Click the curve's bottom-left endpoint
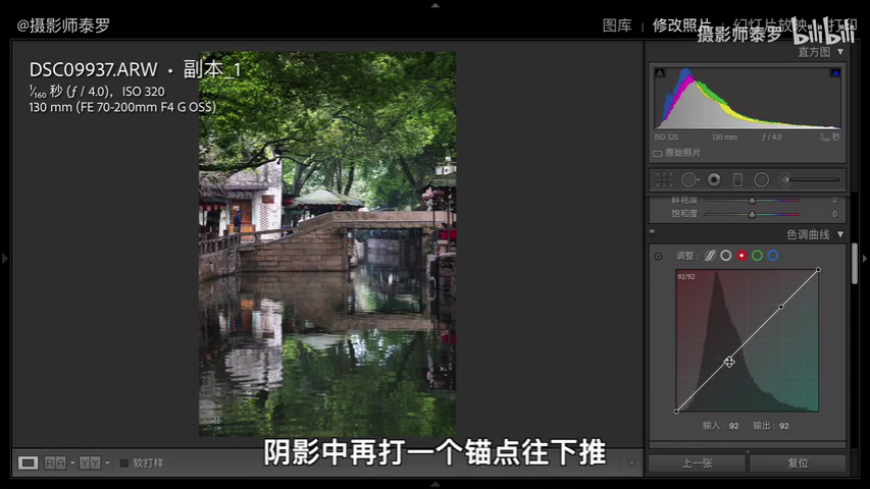870x489 pixels. (676, 411)
